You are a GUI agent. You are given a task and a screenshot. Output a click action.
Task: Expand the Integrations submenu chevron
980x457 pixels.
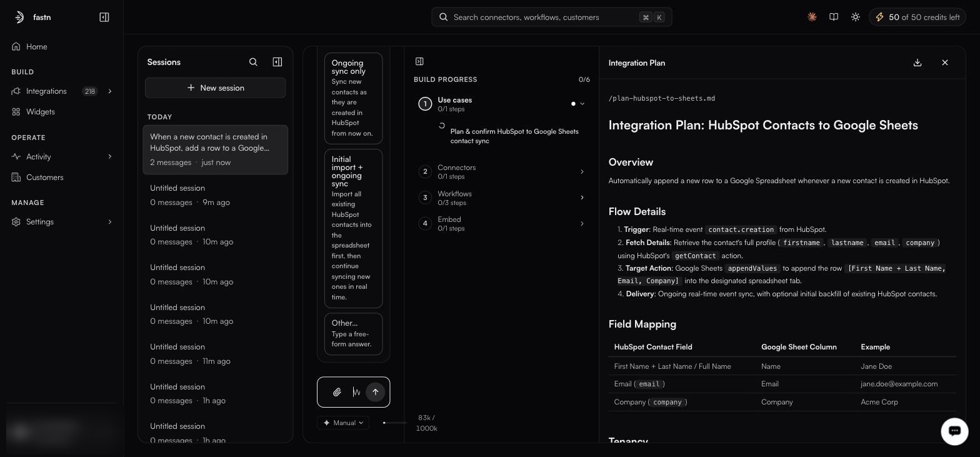tap(110, 91)
